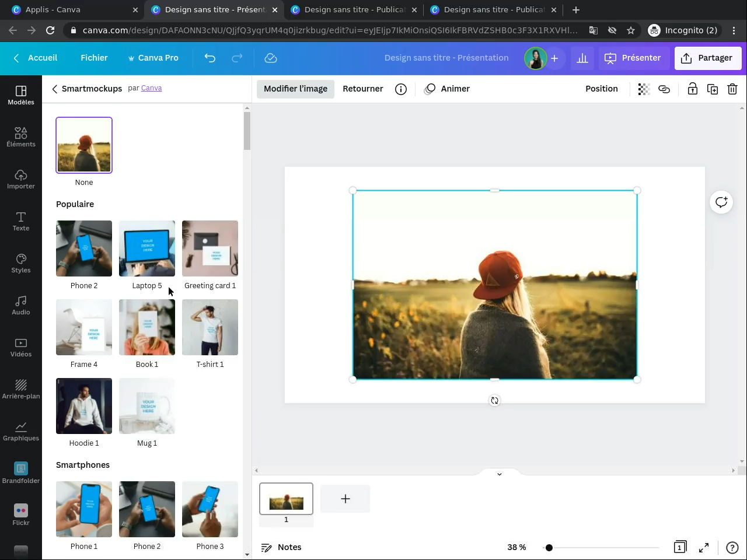Apply the Hoodie 1 mockup
The width and height of the screenshot is (747, 560).
84,406
